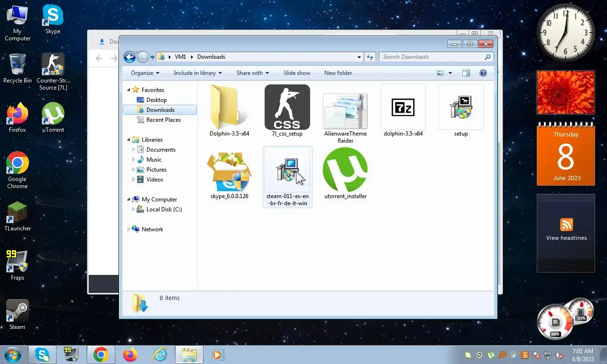
Task: Click the calendar gadget showing 8
Action: pyautogui.click(x=566, y=155)
